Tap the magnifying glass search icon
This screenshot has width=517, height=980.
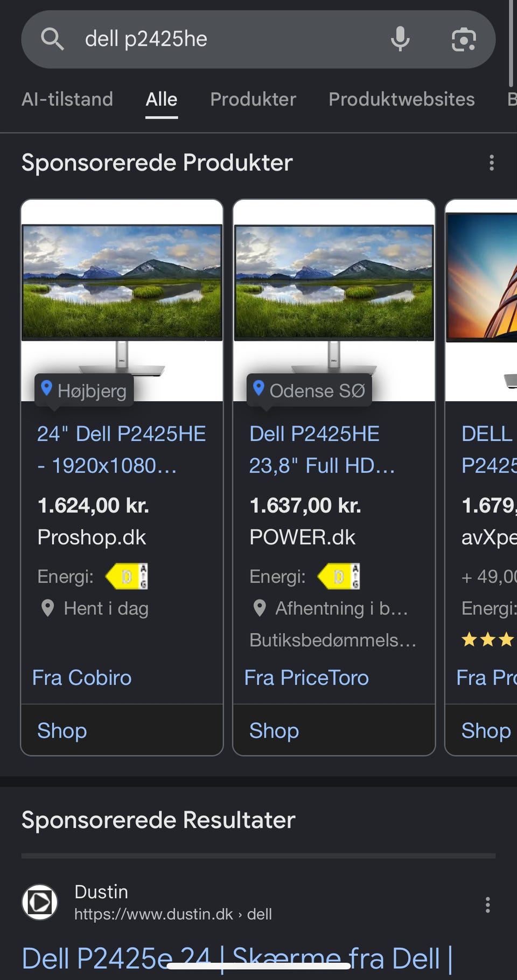[52, 39]
